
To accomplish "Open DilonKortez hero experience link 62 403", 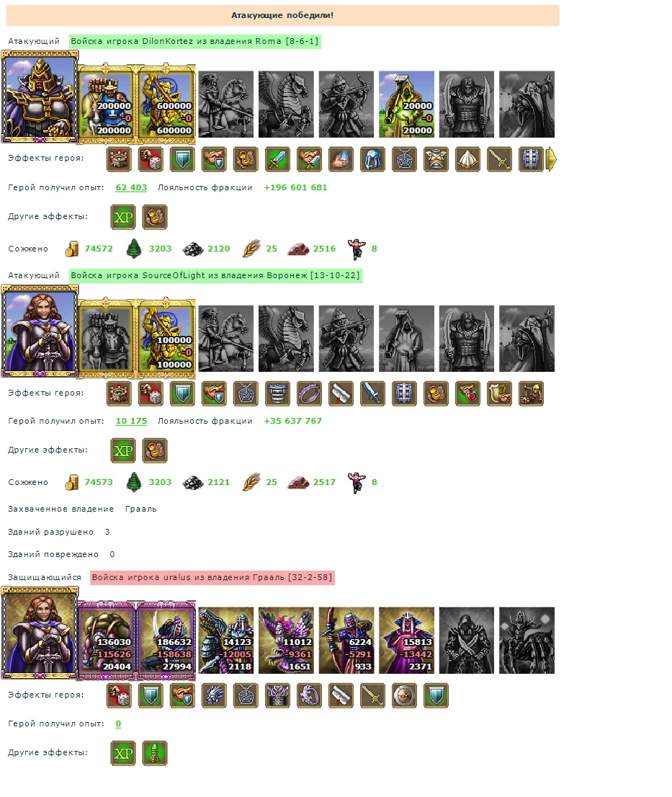I will coord(131,187).
